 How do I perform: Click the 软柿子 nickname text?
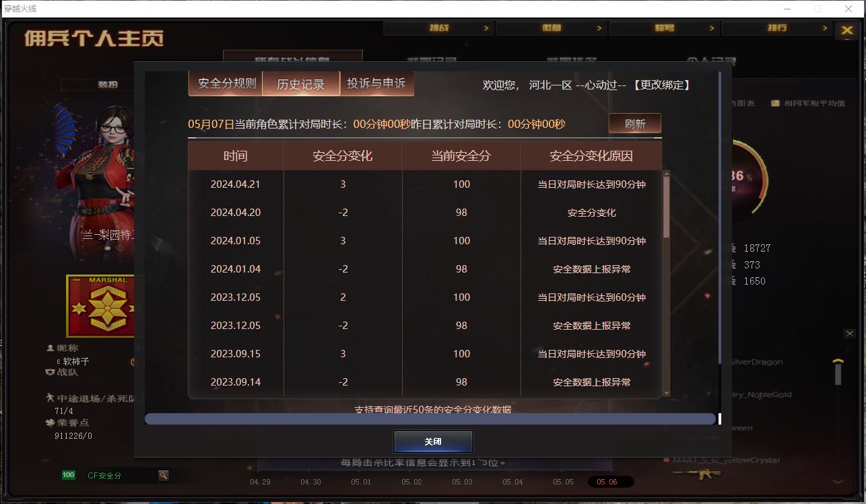[x=76, y=361]
